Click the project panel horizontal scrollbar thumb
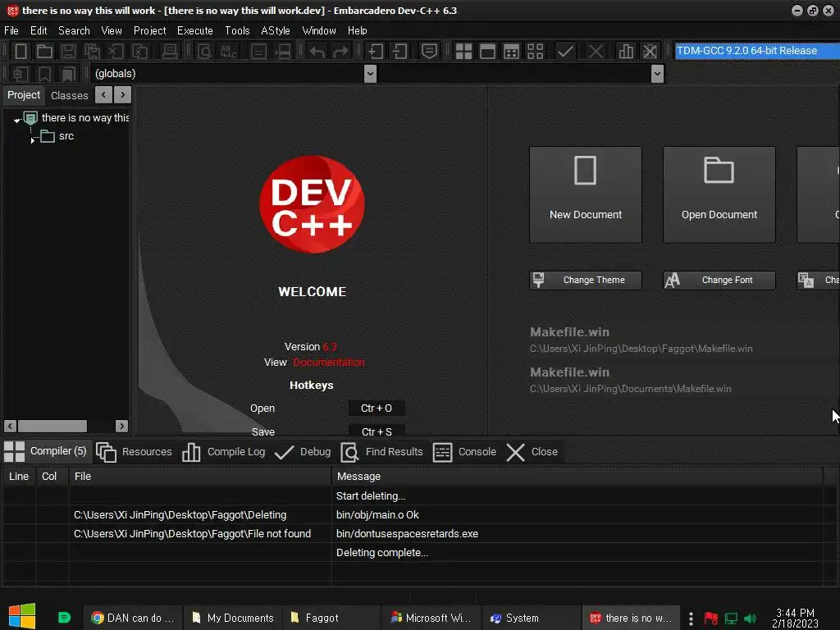The width and height of the screenshot is (840, 630). click(52, 426)
